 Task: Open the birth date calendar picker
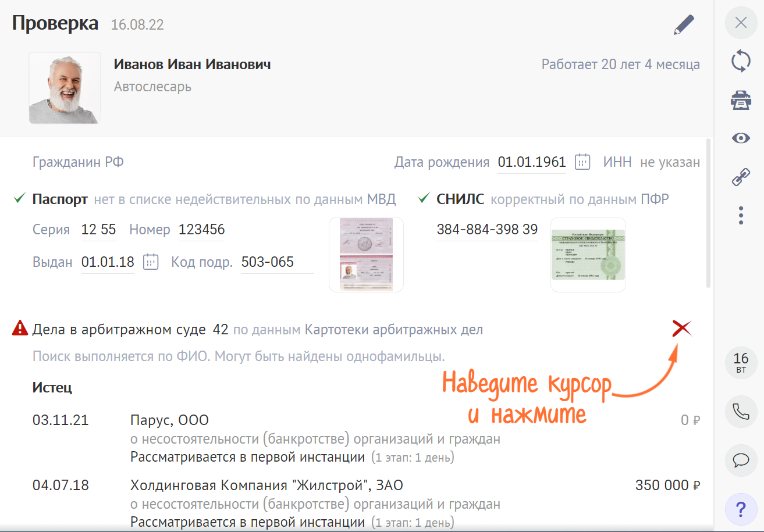tap(582, 162)
